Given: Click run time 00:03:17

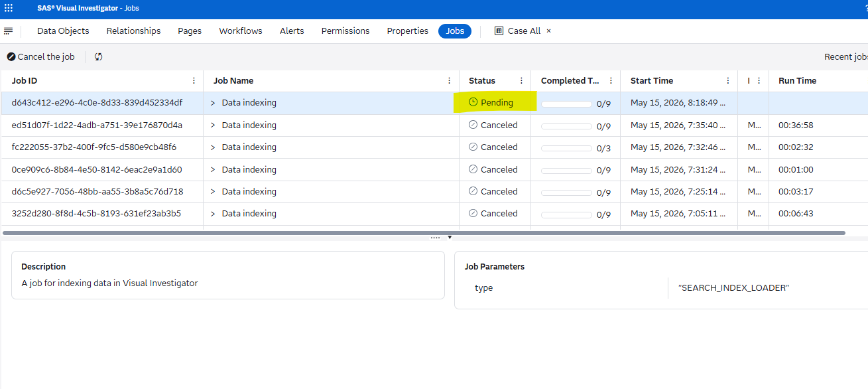Looking at the screenshot, I should click(x=796, y=191).
